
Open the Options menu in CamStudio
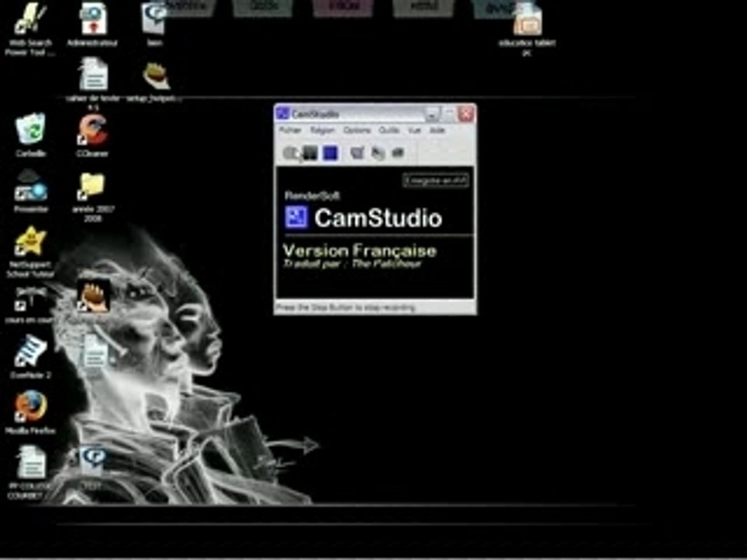click(x=357, y=130)
